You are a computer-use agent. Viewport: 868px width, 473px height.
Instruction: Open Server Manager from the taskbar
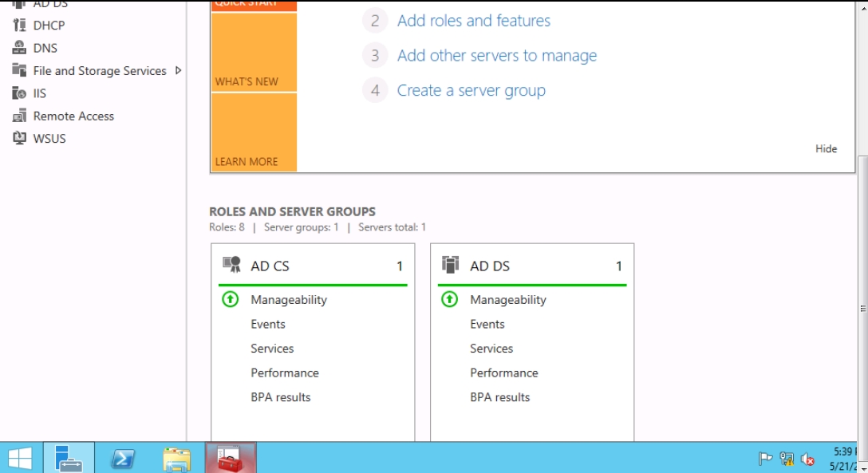(69, 458)
